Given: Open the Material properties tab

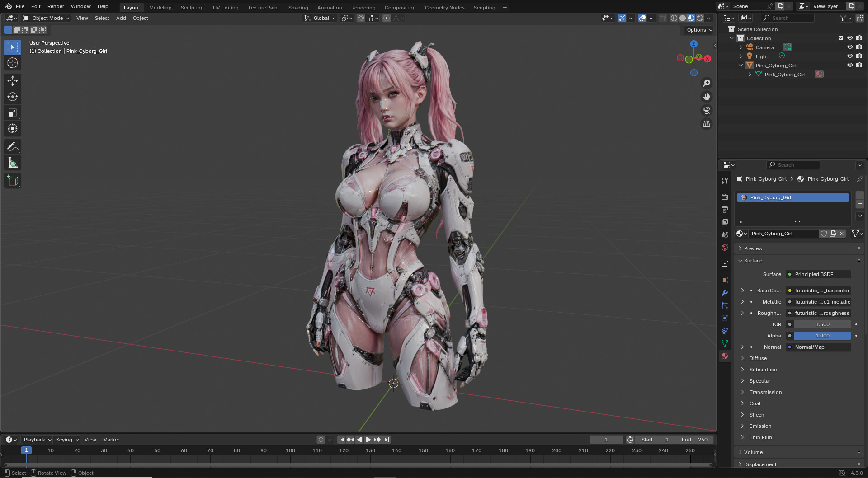Looking at the screenshot, I should pyautogui.click(x=725, y=356).
